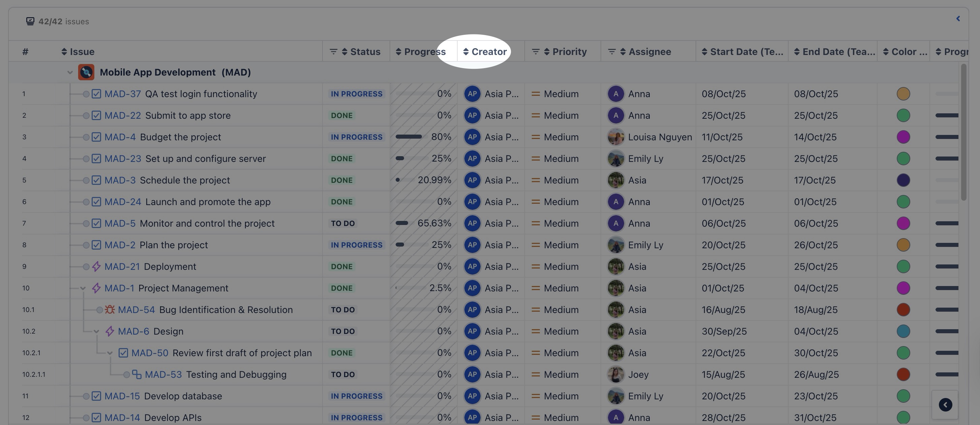This screenshot has width=980, height=425.
Task: Click the purple color swatch for MAD-4
Action: tap(903, 137)
